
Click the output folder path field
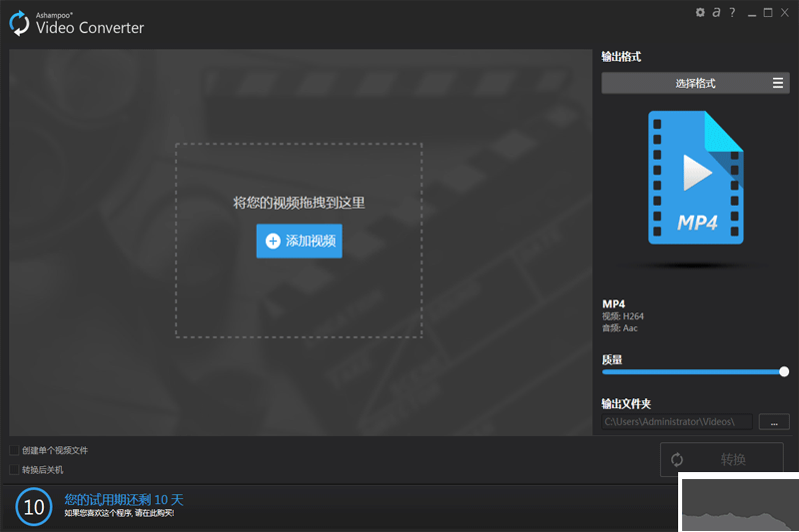coord(677,421)
